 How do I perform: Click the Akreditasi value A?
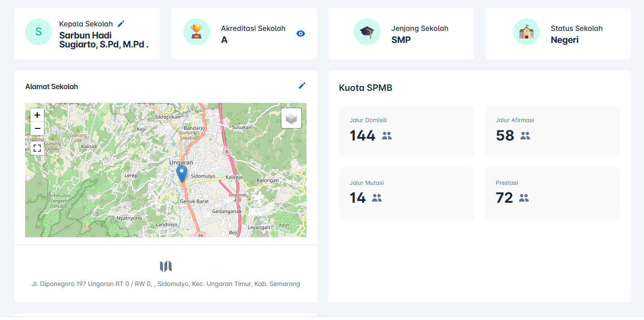point(224,40)
